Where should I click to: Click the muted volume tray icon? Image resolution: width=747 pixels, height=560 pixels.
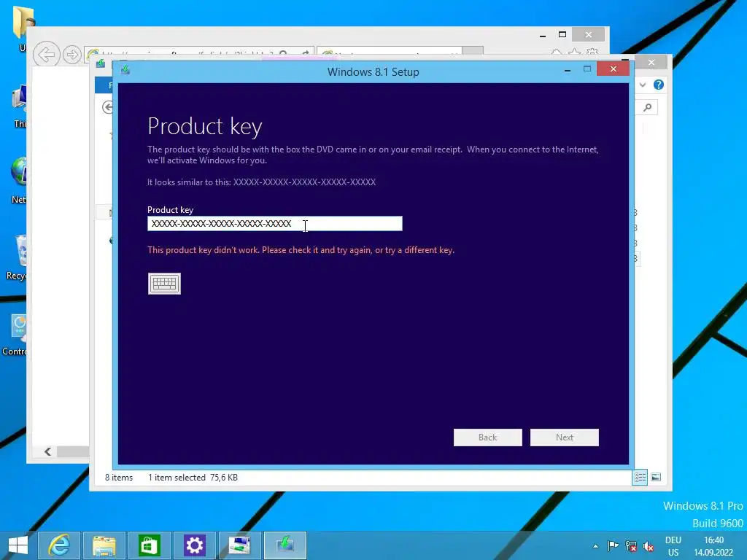[649, 546]
